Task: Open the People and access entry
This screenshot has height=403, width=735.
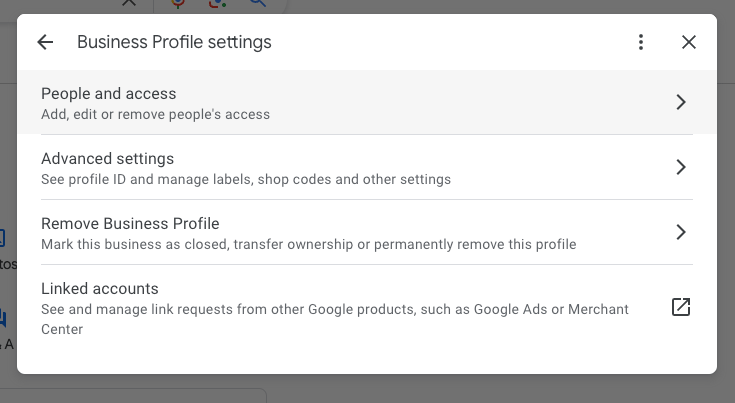Action: [108, 93]
